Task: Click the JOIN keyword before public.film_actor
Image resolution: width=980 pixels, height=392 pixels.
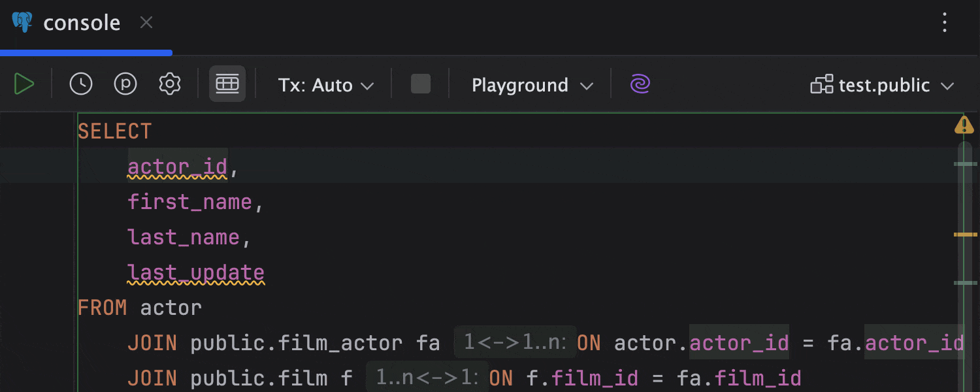Action: pyautogui.click(x=152, y=343)
